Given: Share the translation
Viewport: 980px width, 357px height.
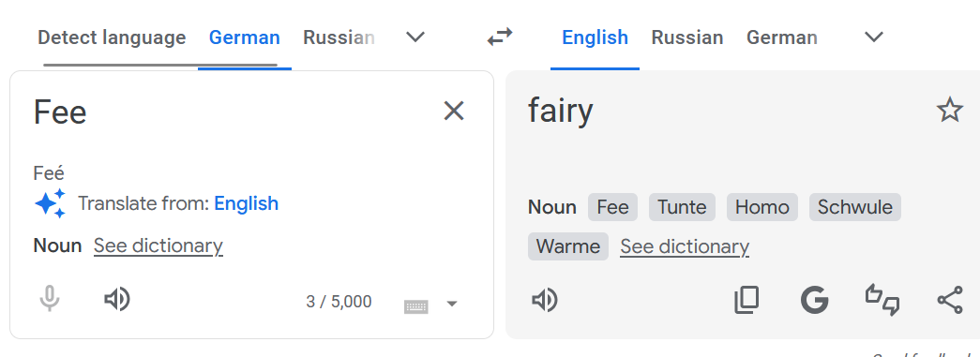Looking at the screenshot, I should [x=949, y=300].
